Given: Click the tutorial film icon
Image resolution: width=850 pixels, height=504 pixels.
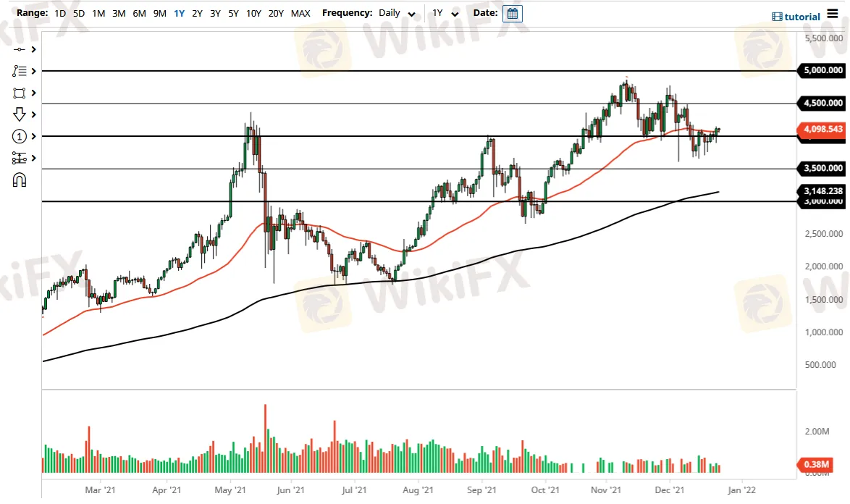Looking at the screenshot, I should click(778, 17).
